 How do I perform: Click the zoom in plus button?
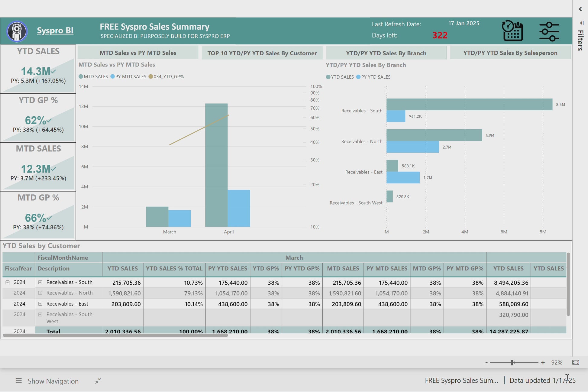pos(543,362)
